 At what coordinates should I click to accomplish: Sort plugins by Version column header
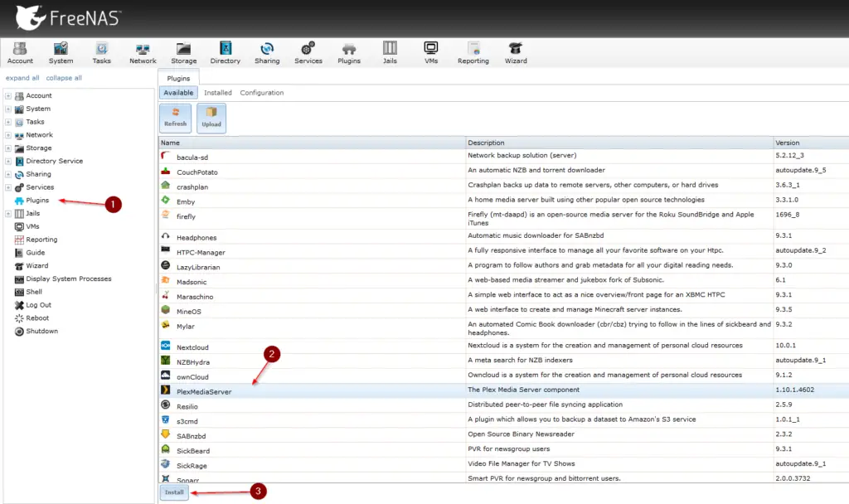point(811,143)
